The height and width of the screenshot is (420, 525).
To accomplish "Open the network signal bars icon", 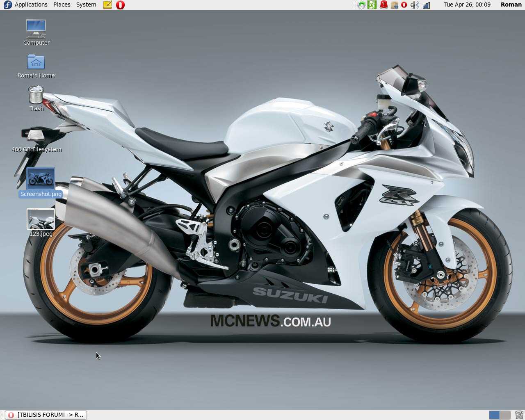I will coord(426,5).
